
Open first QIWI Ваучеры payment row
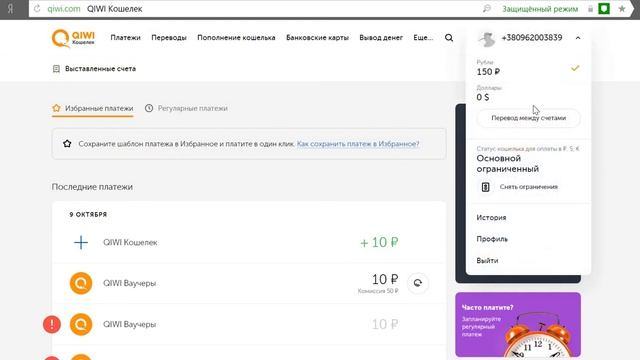(249, 283)
